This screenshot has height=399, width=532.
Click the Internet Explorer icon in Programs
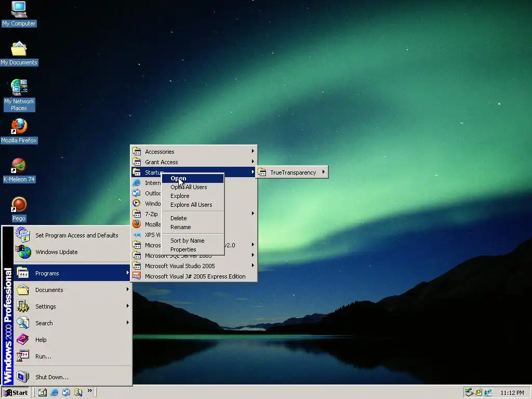tap(137, 183)
